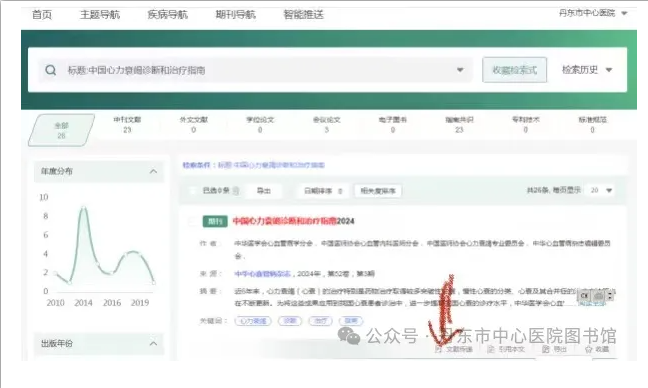Image resolution: width=648 pixels, height=388 pixels.
Task: Tick the select-all checkbox beside 已选0条
Action: click(192, 190)
